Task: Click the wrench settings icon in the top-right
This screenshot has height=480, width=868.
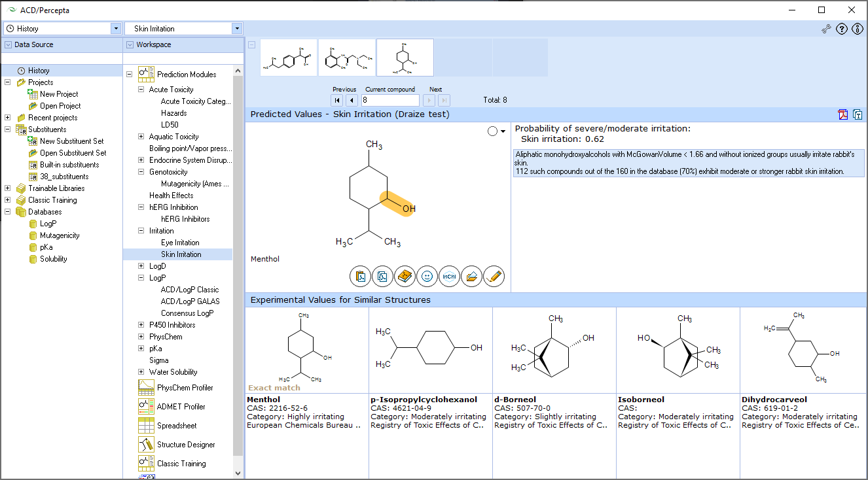Action: (825, 29)
